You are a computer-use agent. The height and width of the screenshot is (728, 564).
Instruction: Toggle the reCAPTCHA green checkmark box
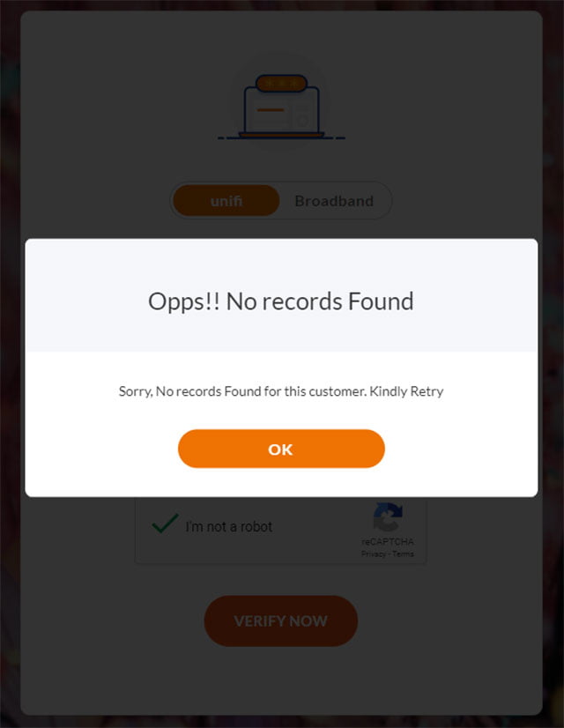(165, 524)
